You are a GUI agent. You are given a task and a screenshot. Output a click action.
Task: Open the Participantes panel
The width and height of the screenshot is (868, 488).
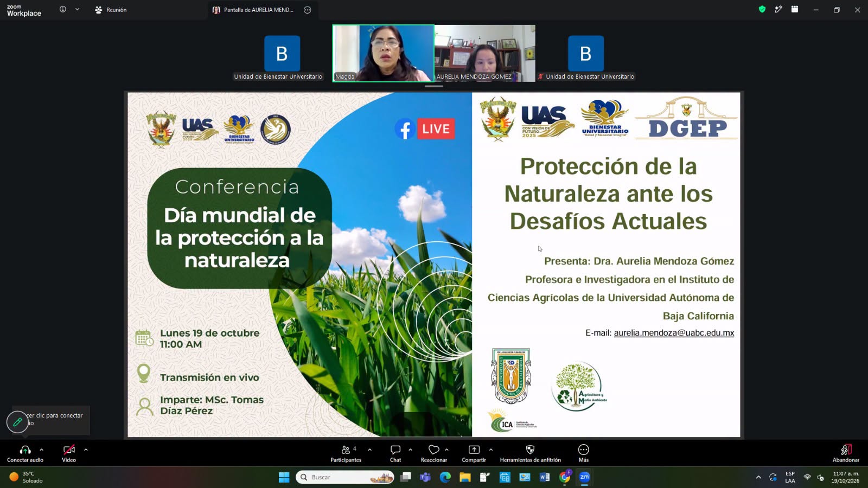click(346, 454)
